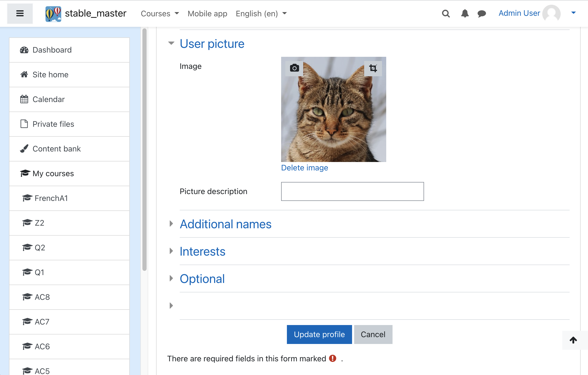Click the Optional heading link
The width and height of the screenshot is (588, 375).
click(202, 279)
